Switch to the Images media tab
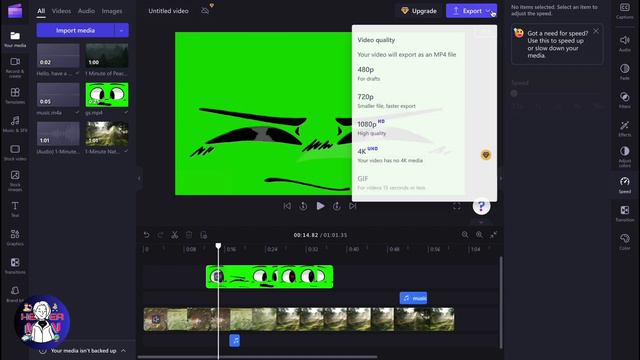 click(112, 11)
